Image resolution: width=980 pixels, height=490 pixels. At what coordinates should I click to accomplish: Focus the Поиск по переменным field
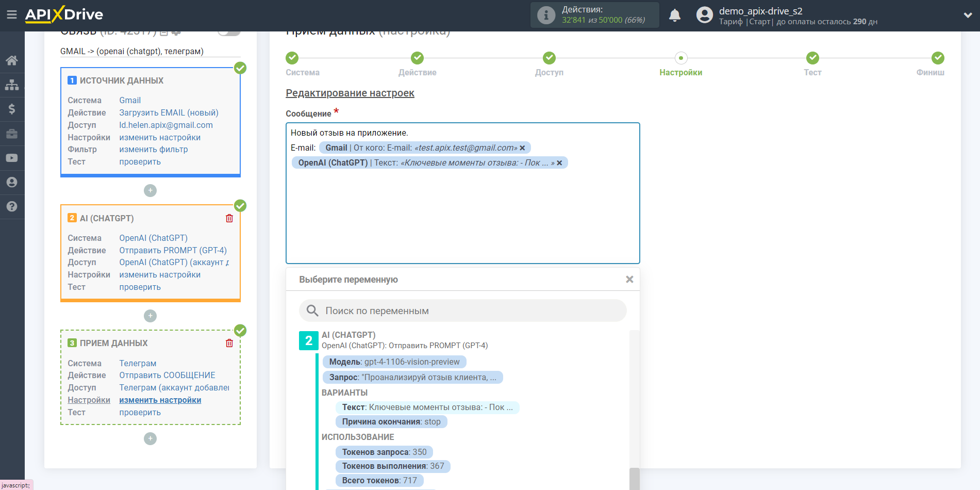click(462, 311)
